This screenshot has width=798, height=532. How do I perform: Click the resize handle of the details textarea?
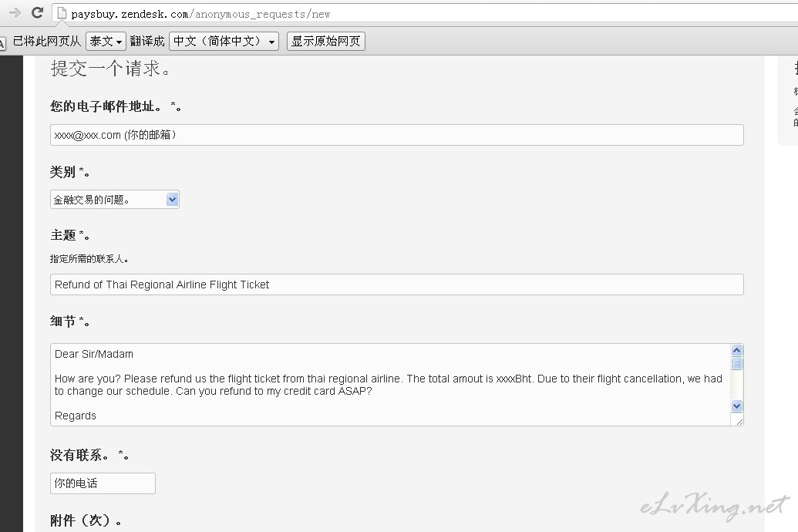pos(739,420)
